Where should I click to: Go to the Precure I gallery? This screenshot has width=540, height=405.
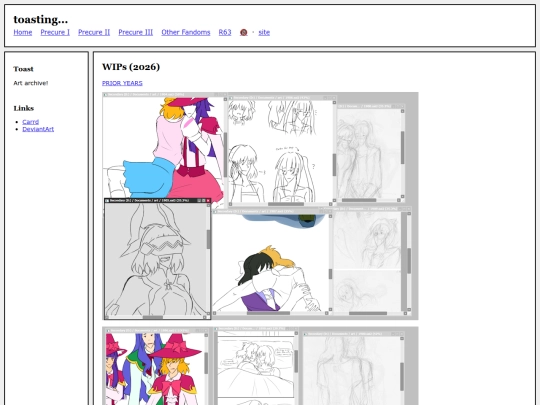pyautogui.click(x=55, y=32)
